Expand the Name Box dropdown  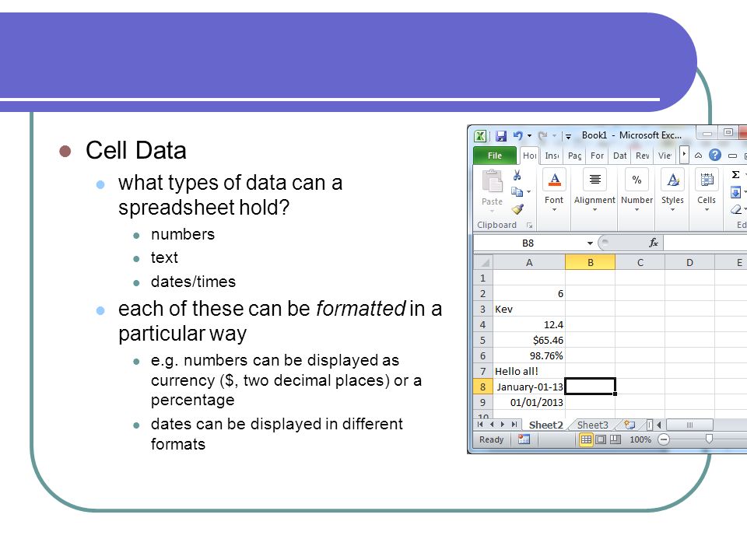pos(590,243)
